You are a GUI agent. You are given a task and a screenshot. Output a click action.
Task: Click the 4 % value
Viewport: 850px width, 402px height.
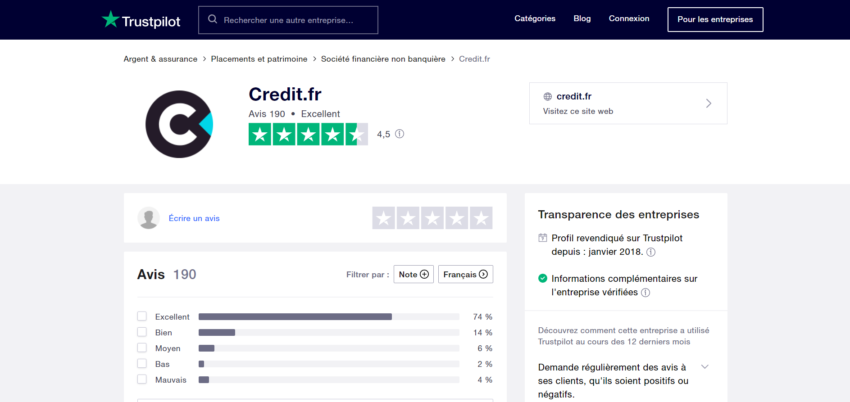[x=485, y=379]
